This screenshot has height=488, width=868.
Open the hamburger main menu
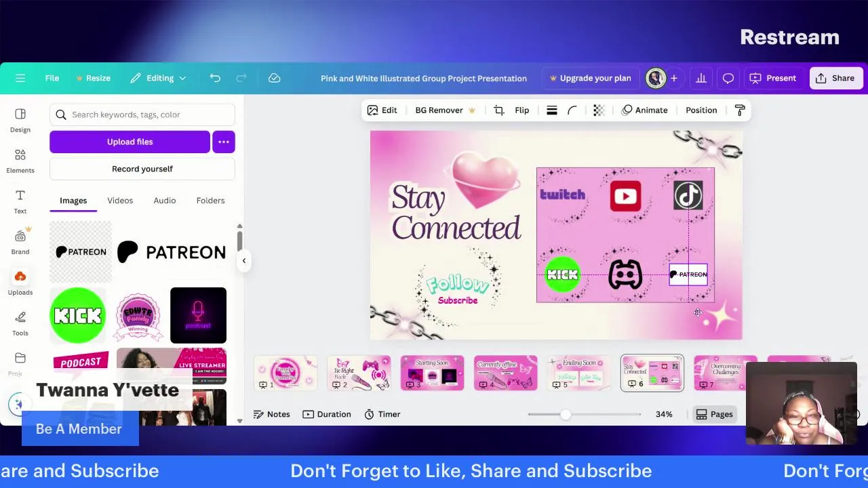click(x=20, y=78)
